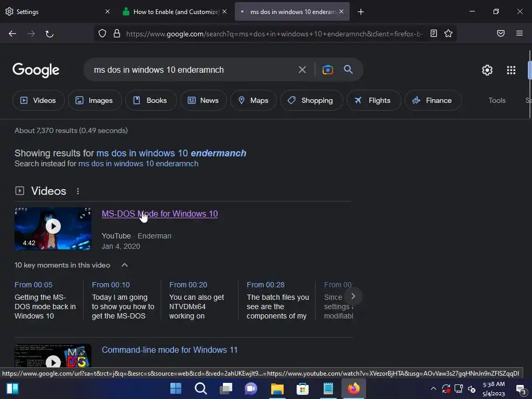Play the Command-line mode video thumbnail
532x399 pixels.
[x=53, y=356]
